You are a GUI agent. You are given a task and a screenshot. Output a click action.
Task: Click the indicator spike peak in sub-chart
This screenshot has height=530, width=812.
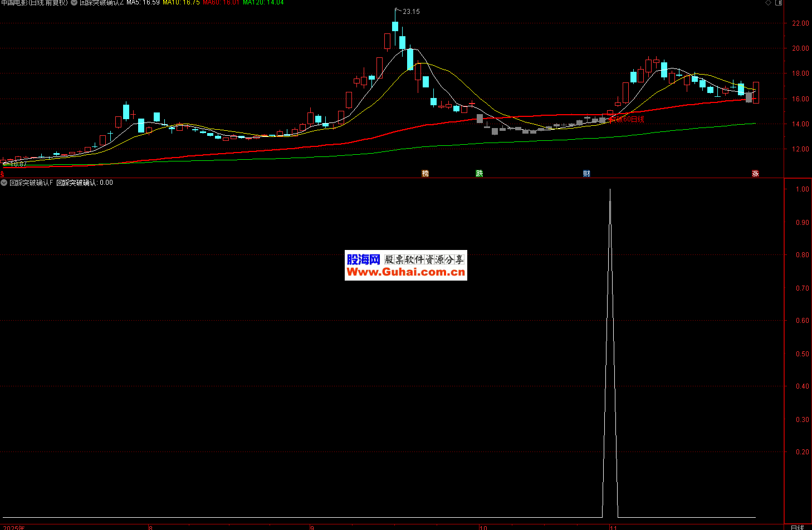click(x=610, y=190)
